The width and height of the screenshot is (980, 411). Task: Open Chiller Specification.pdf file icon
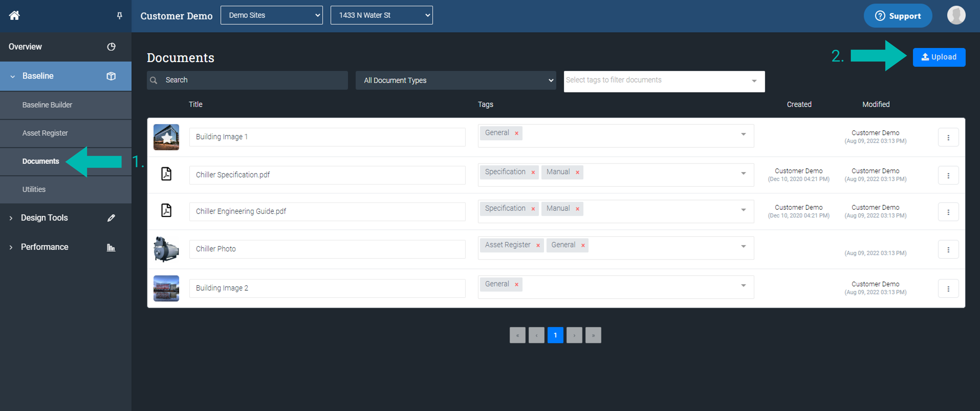(x=166, y=174)
